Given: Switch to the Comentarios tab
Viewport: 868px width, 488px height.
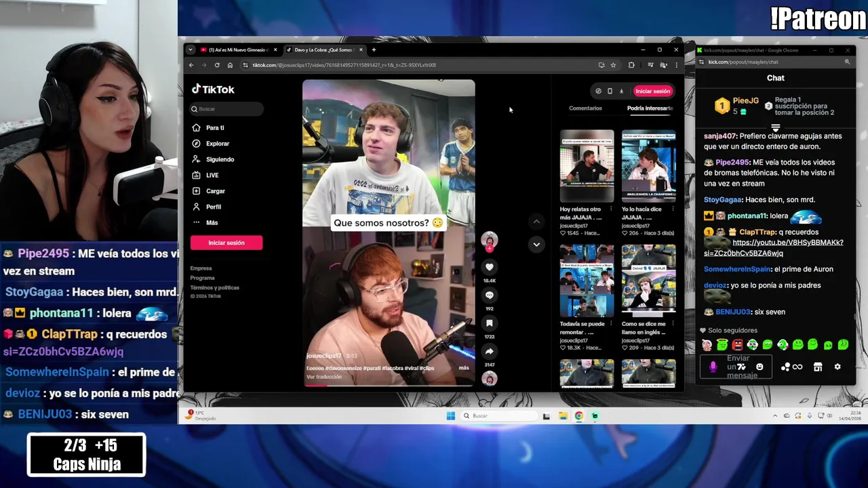Looking at the screenshot, I should 585,108.
